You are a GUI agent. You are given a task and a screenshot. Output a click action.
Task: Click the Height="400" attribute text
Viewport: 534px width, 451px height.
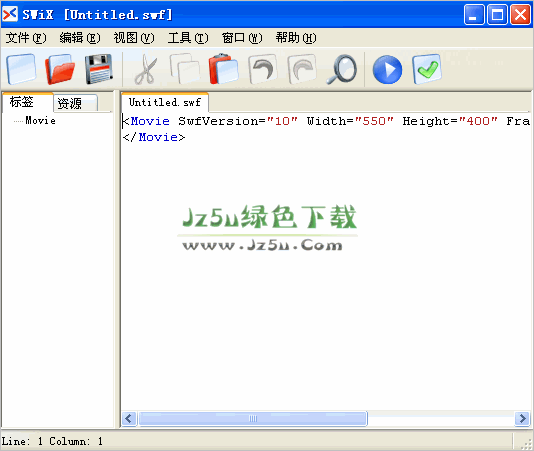pyautogui.click(x=450, y=121)
